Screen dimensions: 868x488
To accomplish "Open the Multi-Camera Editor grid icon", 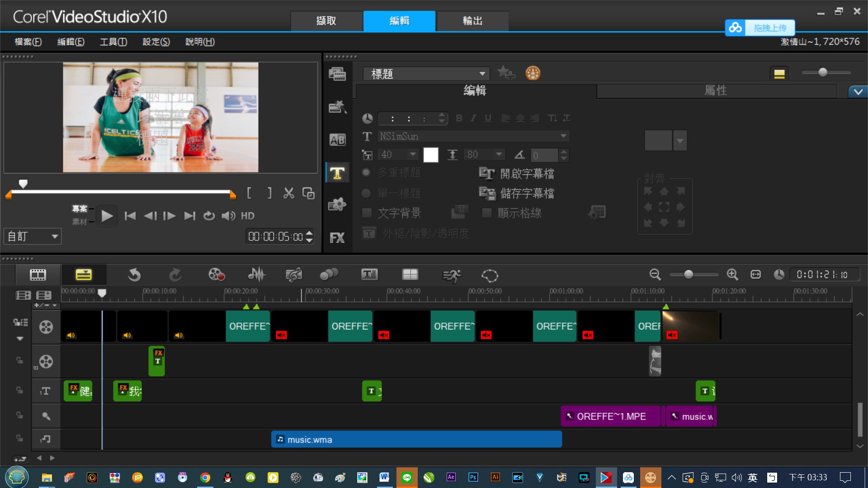I will pos(410,274).
